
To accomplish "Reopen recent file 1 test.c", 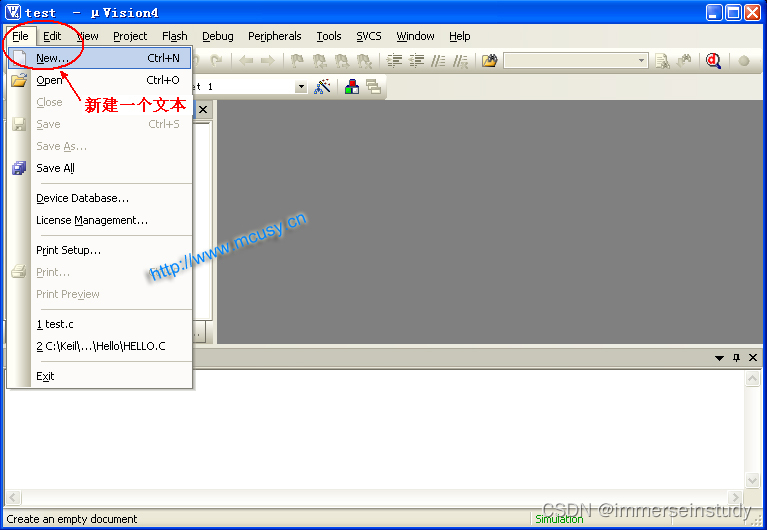I will point(100,324).
